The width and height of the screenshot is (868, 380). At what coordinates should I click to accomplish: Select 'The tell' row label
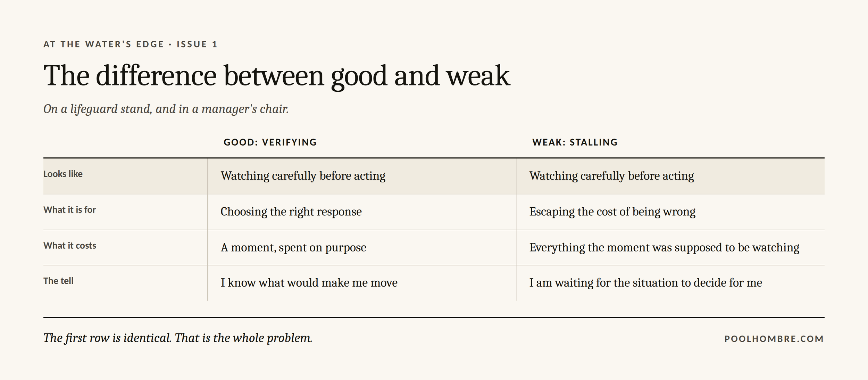tap(58, 281)
